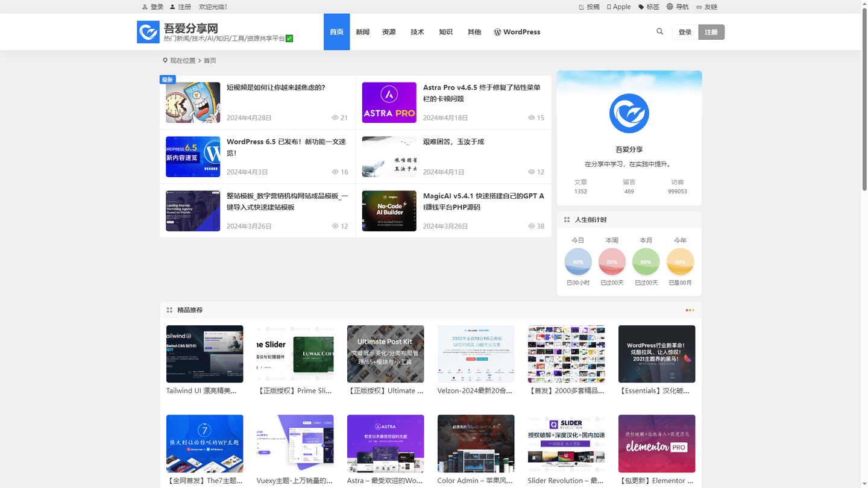Open 【正版授权】Prime Sli... card title

click(x=295, y=391)
